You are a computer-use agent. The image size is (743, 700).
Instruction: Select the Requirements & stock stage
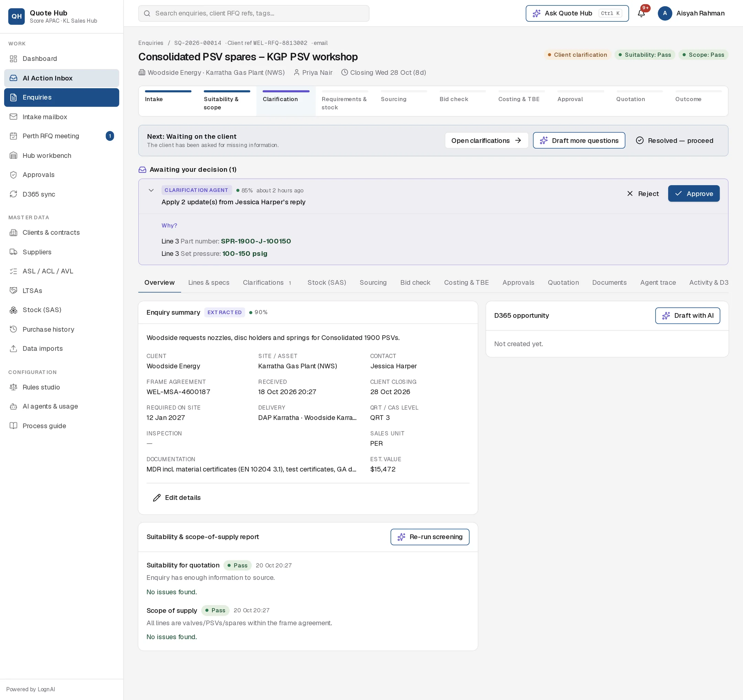click(345, 101)
